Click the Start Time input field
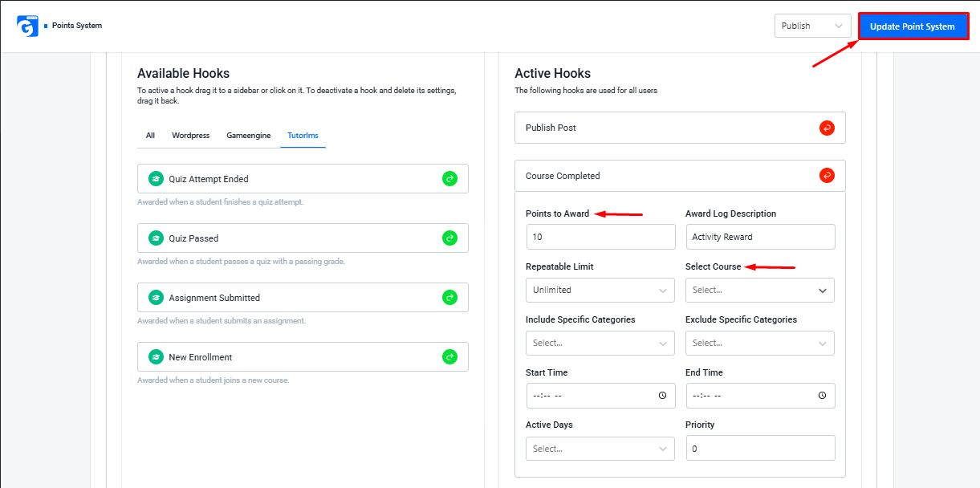Image resolution: width=980 pixels, height=488 pixels. tap(600, 396)
